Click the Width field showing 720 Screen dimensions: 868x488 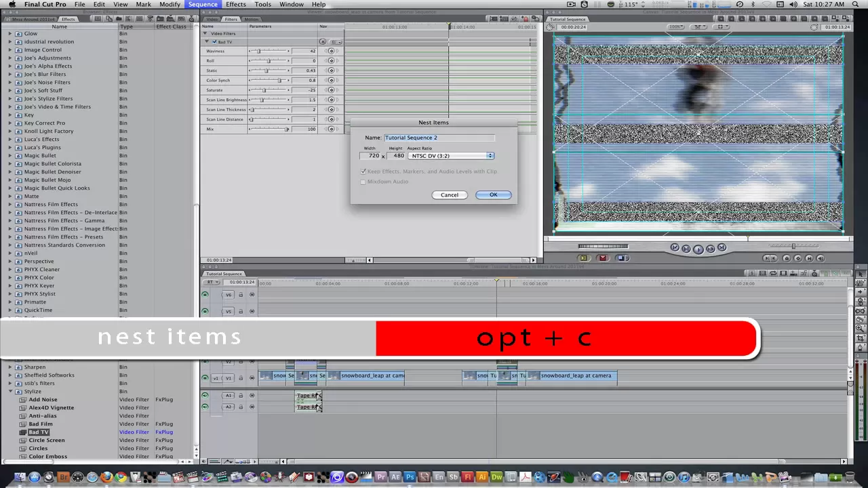pyautogui.click(x=370, y=156)
